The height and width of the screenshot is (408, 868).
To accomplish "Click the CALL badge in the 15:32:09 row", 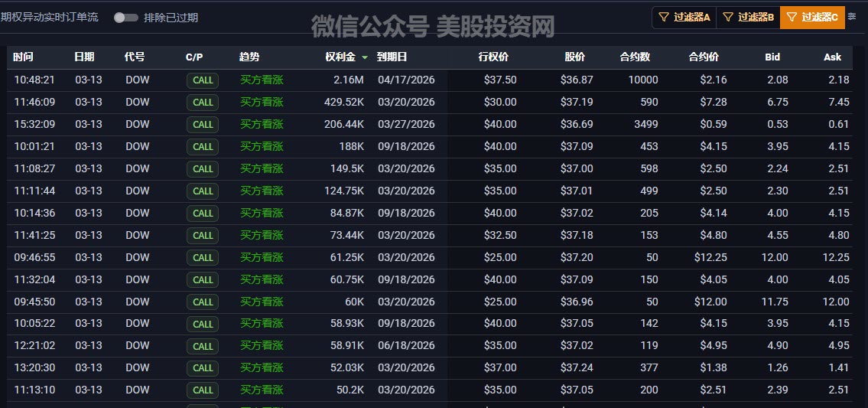I will tap(203, 125).
